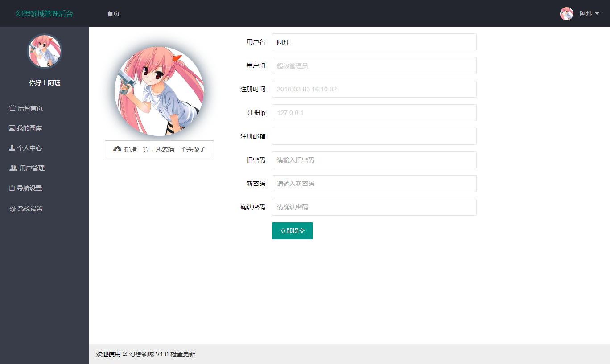This screenshot has height=364, width=610.
Task: Click the large circular profile avatar
Action: pos(159,91)
